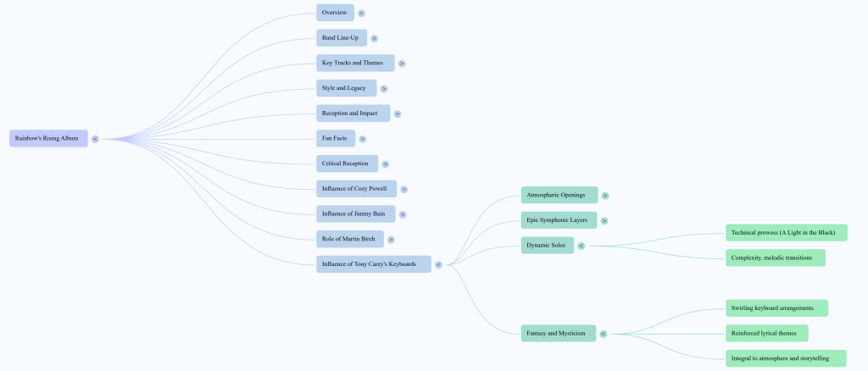Click the Swirling keyboard arrangements node

click(x=776, y=307)
